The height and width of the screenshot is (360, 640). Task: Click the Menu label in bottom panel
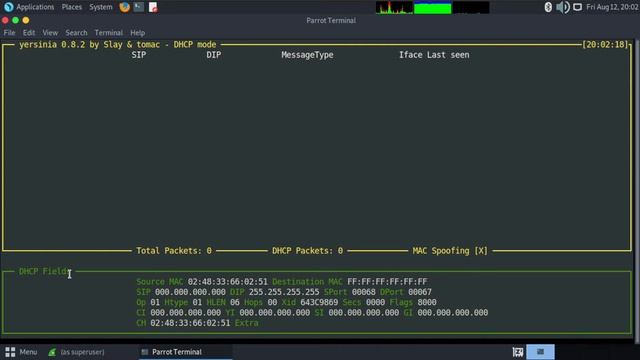coord(28,352)
